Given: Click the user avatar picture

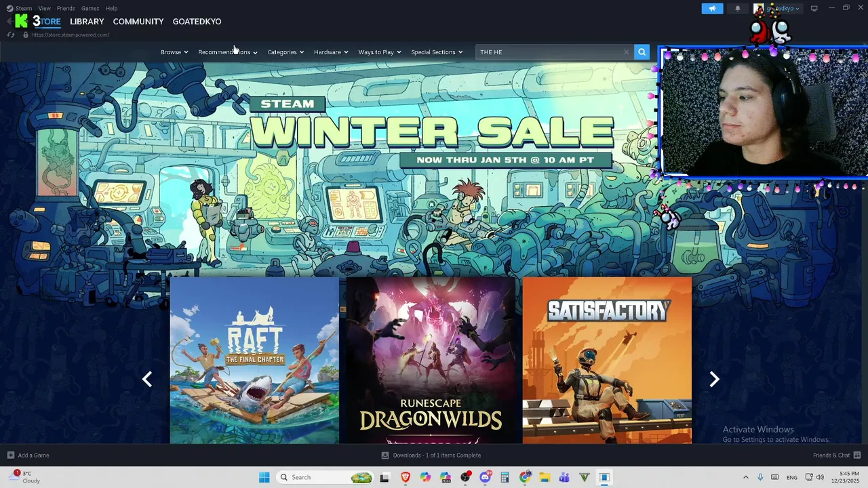Looking at the screenshot, I should [x=759, y=9].
